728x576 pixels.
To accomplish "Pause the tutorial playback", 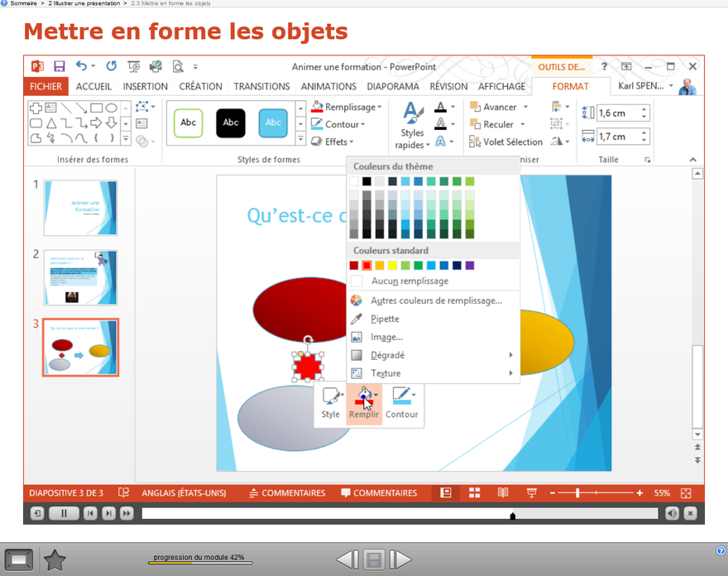I will [x=63, y=514].
